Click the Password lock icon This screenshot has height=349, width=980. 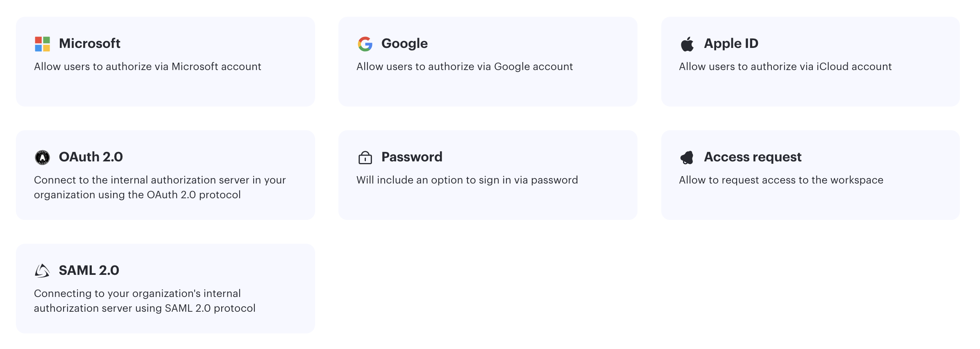[x=365, y=157]
